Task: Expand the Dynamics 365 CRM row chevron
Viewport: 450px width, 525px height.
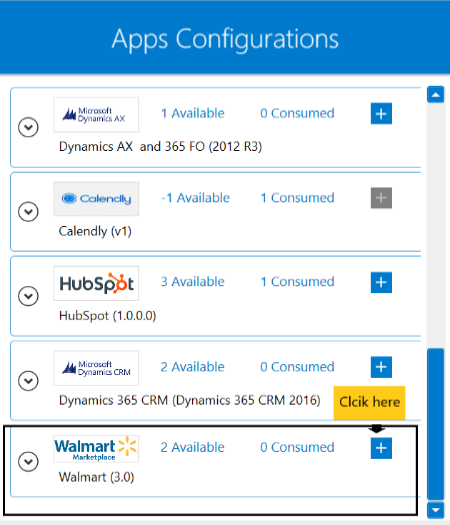Action: coord(28,381)
